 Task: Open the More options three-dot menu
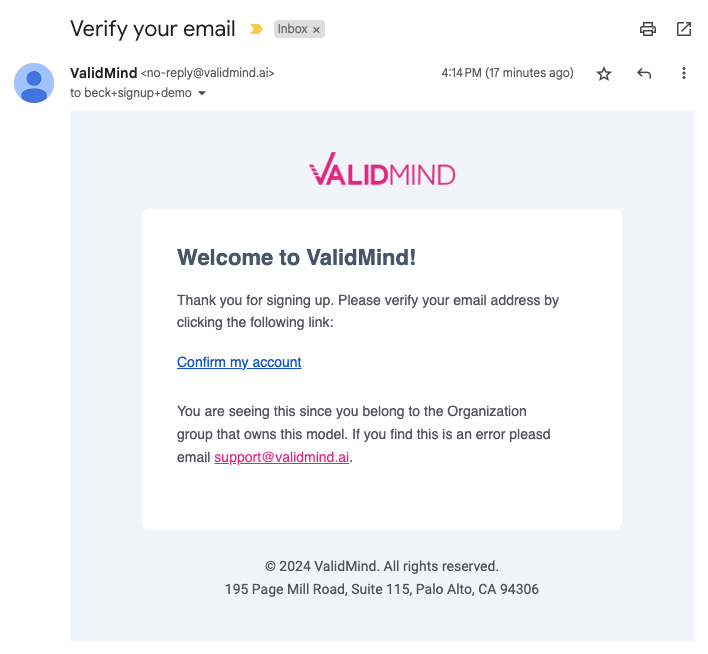pyautogui.click(x=684, y=74)
